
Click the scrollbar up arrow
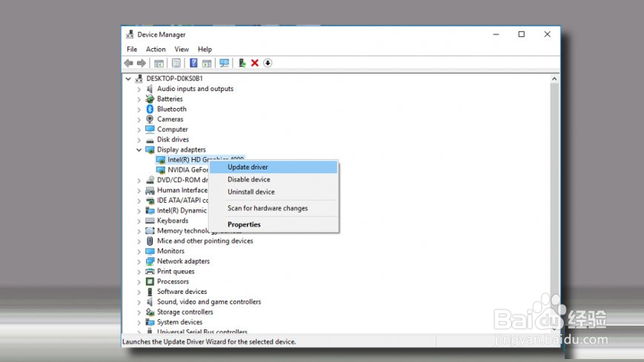pyautogui.click(x=554, y=78)
